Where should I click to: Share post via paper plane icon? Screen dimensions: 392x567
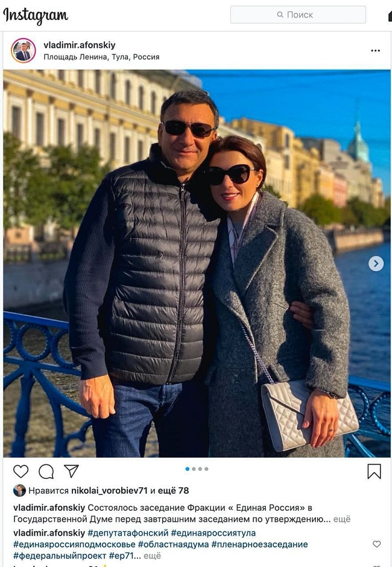click(x=71, y=471)
